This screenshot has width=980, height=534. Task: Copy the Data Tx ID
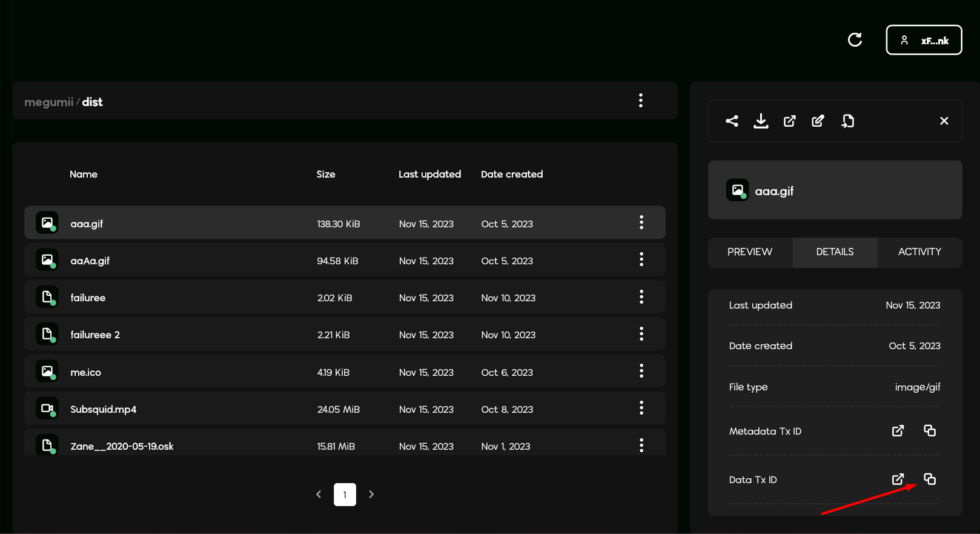coord(930,479)
